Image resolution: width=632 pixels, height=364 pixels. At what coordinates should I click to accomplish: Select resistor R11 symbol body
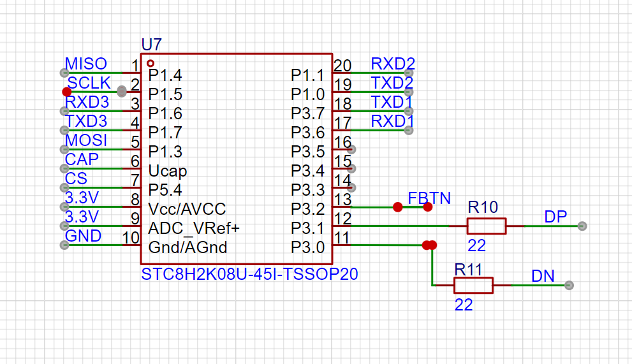coord(474,286)
